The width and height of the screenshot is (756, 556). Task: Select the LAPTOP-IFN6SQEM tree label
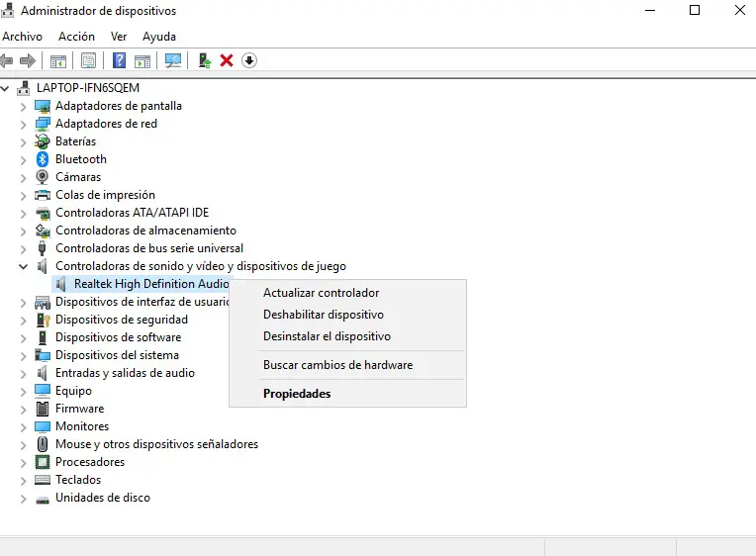88,88
